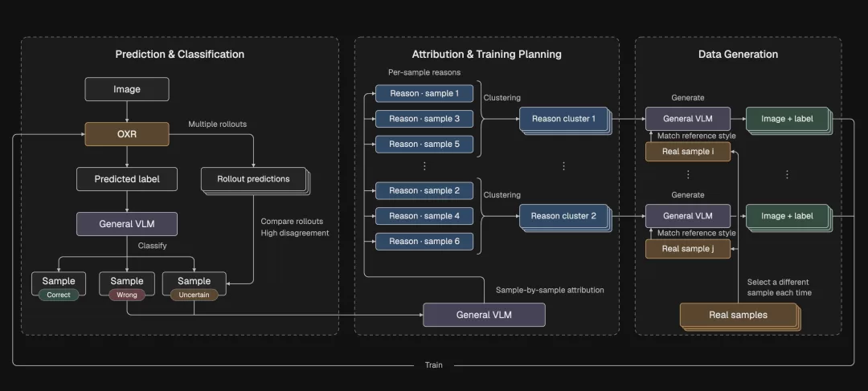
Task: Click the Real sample i box
Action: coord(687,152)
